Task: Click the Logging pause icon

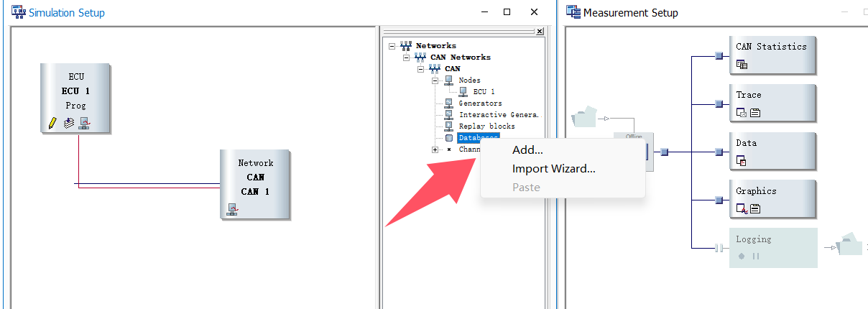Action: pos(755,256)
